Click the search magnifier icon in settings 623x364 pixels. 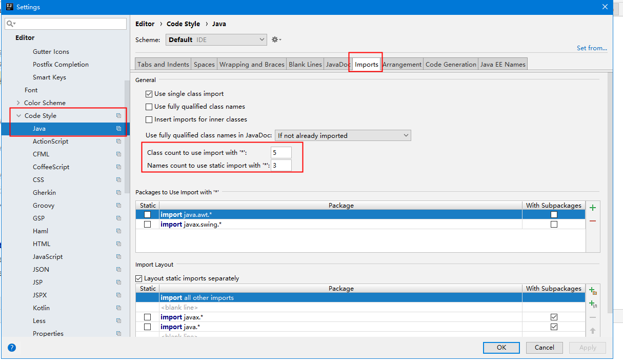(x=11, y=24)
